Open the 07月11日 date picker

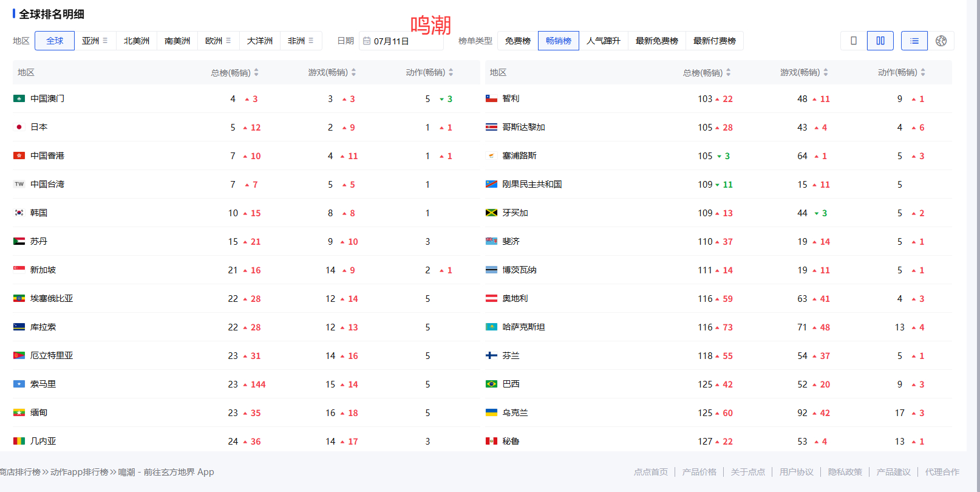tap(401, 41)
